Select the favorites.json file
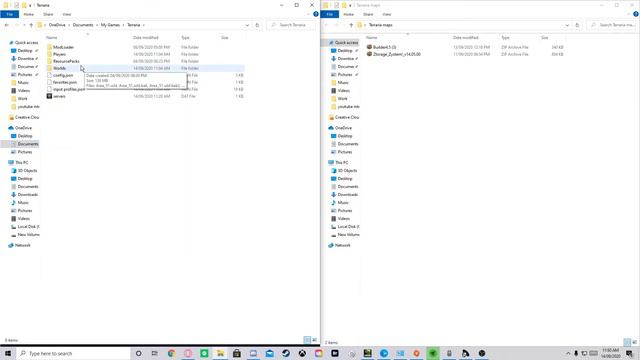Image resolution: width=640 pixels, height=360 pixels. click(64, 82)
